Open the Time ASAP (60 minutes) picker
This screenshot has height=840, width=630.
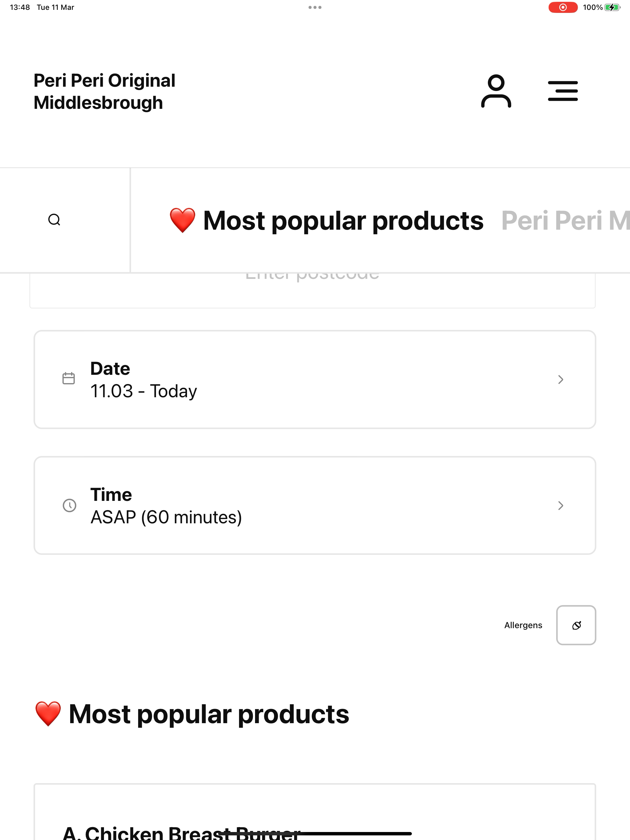coord(315,505)
